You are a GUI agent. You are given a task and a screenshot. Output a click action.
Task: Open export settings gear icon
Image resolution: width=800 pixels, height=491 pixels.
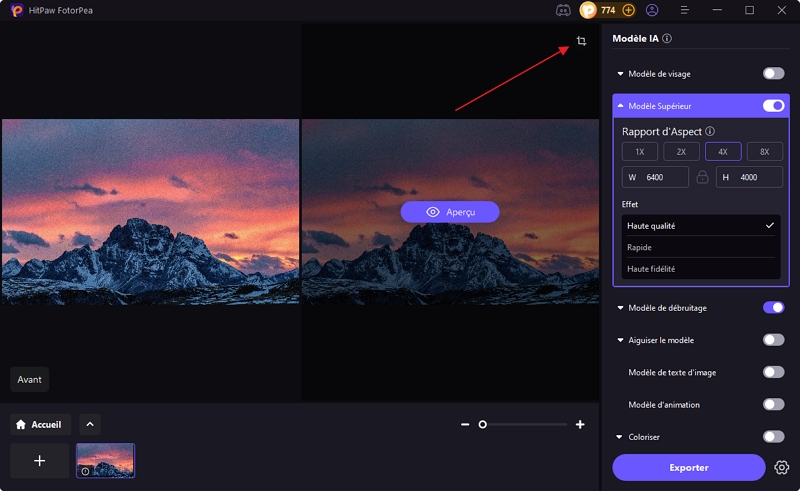click(x=782, y=468)
